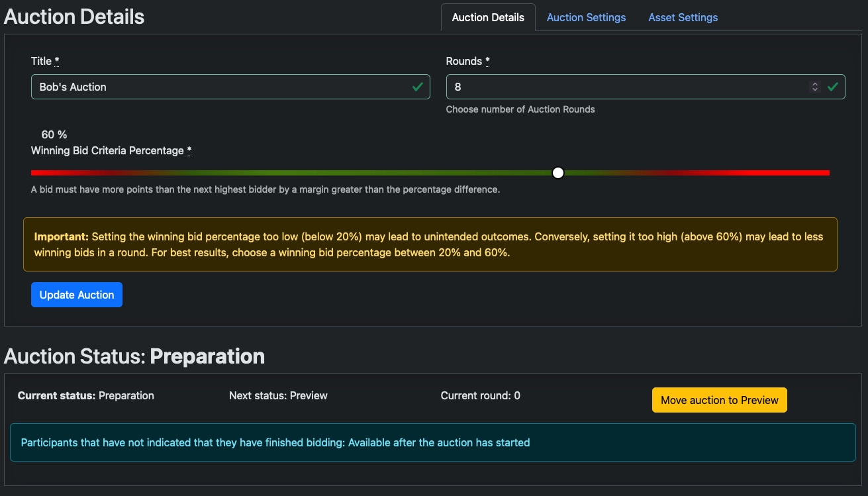This screenshot has height=496, width=868.
Task: Select the Auction Details tab
Action: coord(487,17)
